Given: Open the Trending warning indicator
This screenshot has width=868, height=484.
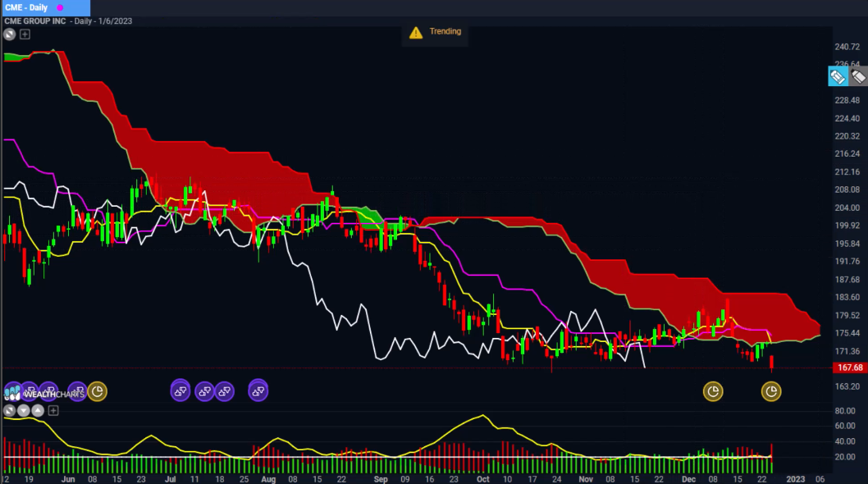Looking at the screenshot, I should [435, 32].
